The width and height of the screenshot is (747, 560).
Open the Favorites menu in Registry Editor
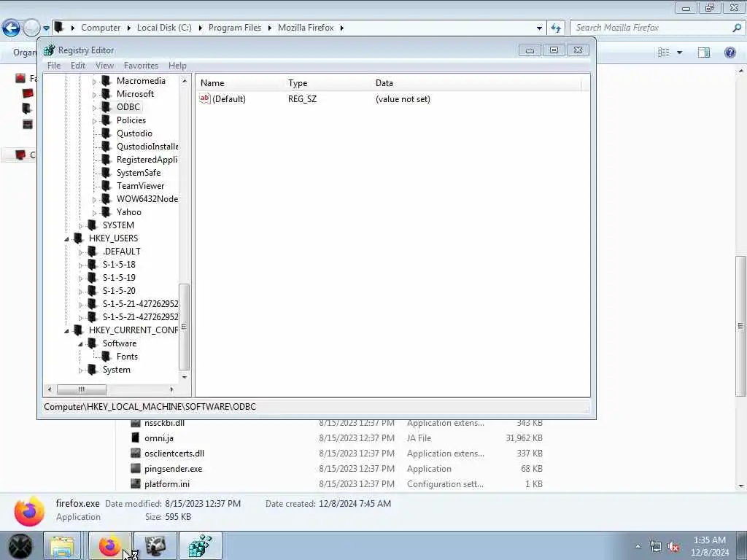coord(141,66)
